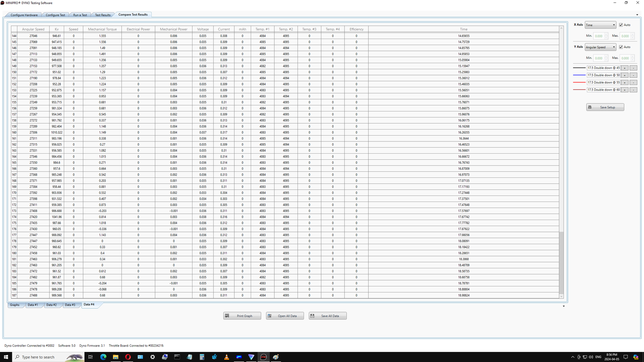
Task: Uncheck the X Axis Auto checkbox
Action: coord(621,25)
